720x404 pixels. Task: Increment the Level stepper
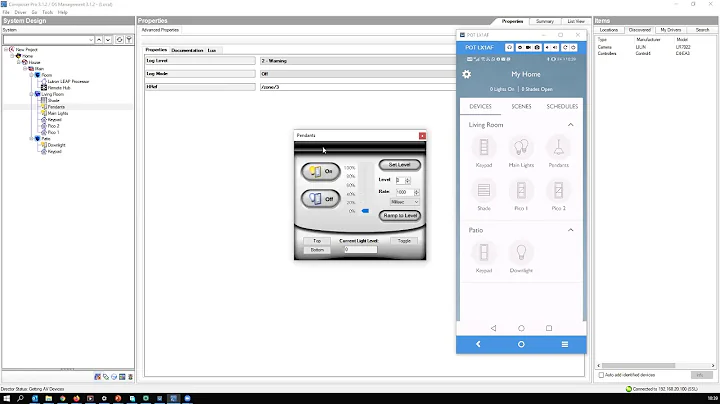pos(408,179)
